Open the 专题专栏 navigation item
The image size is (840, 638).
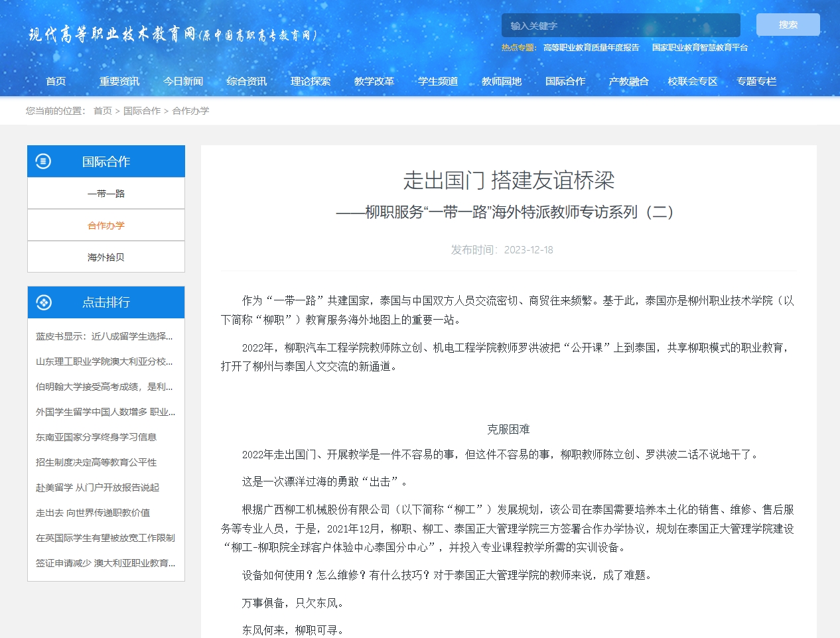tap(756, 82)
